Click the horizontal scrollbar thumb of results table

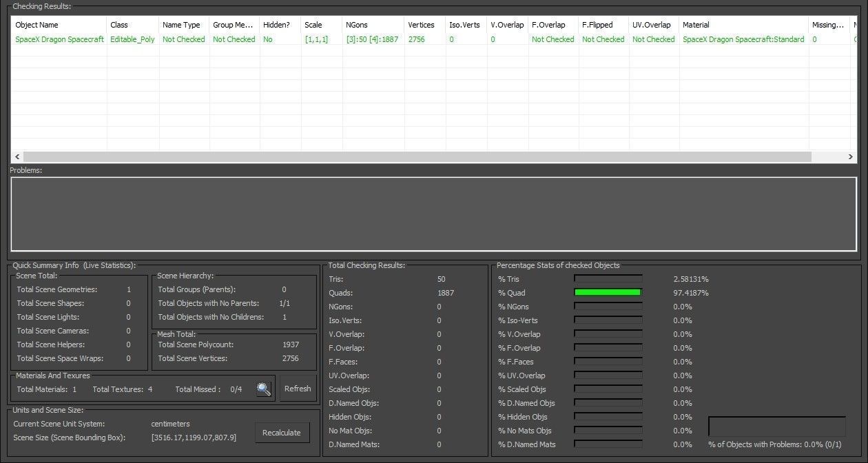coord(416,156)
